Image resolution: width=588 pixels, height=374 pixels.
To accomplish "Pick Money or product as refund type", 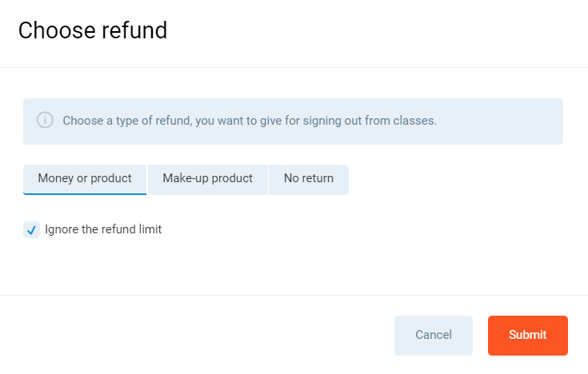I will pos(85,179).
